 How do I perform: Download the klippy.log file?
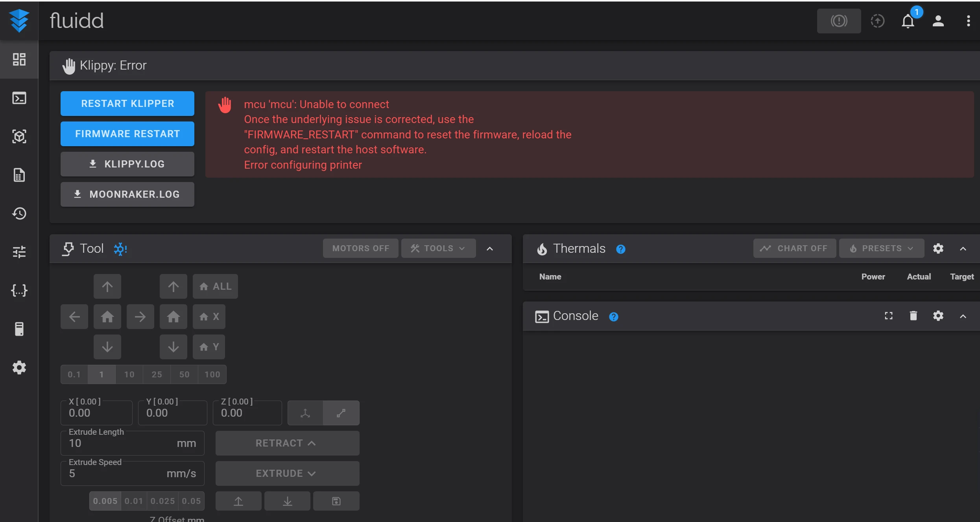[127, 164]
